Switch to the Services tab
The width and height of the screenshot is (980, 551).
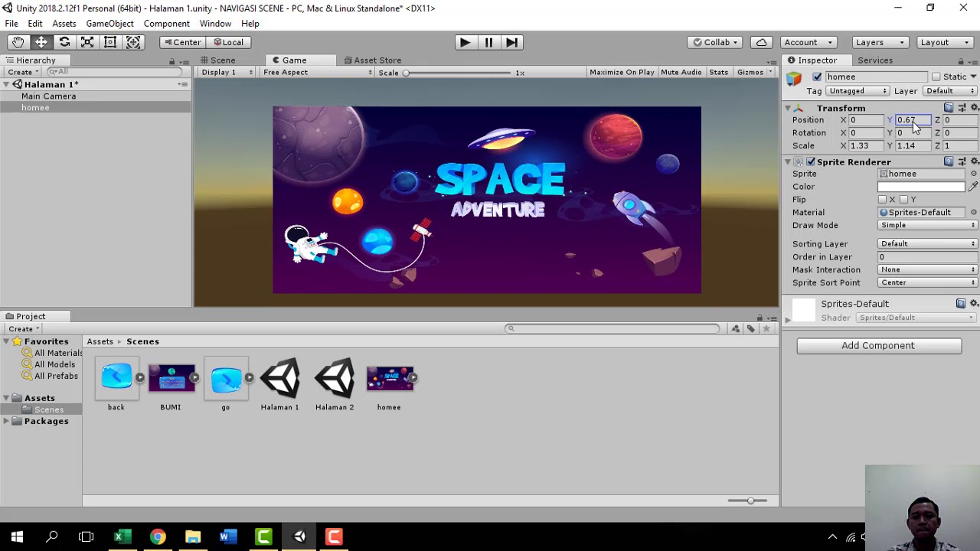tap(875, 60)
